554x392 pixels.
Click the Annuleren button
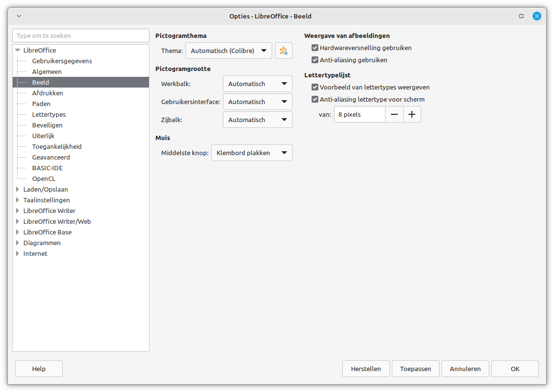[465, 369]
